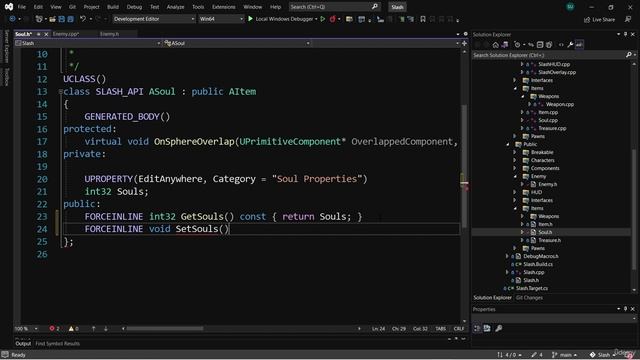Expand the HUD folder

coord(515,192)
